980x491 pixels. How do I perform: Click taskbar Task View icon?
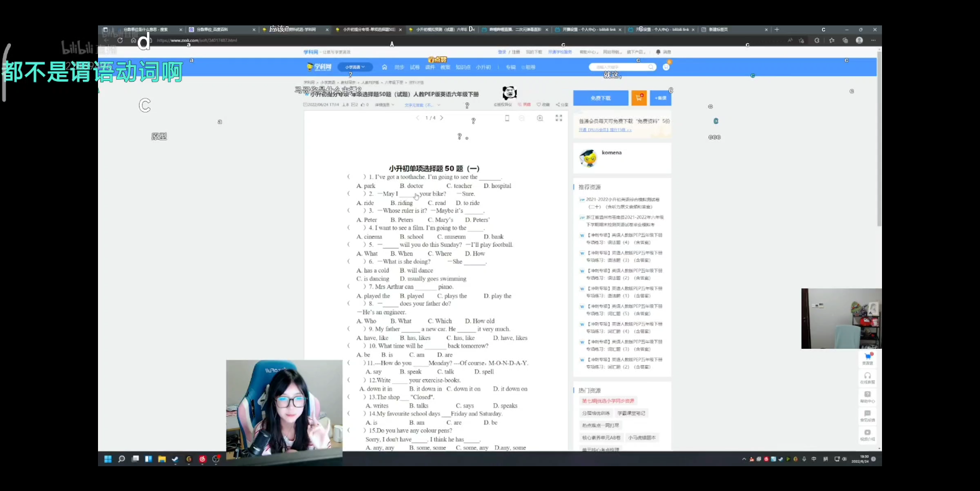(x=136, y=459)
